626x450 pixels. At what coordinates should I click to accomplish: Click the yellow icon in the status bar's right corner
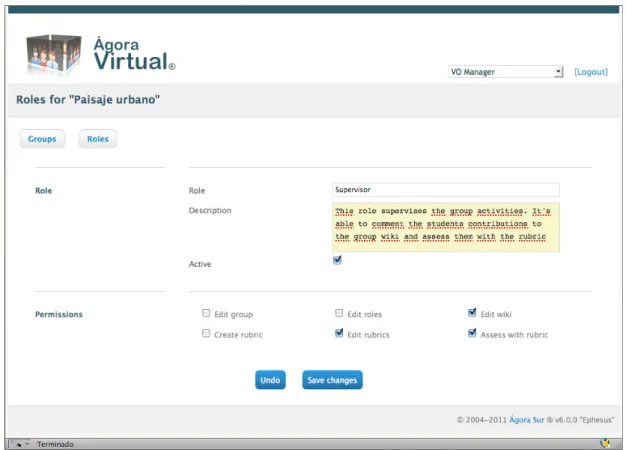coord(605,443)
